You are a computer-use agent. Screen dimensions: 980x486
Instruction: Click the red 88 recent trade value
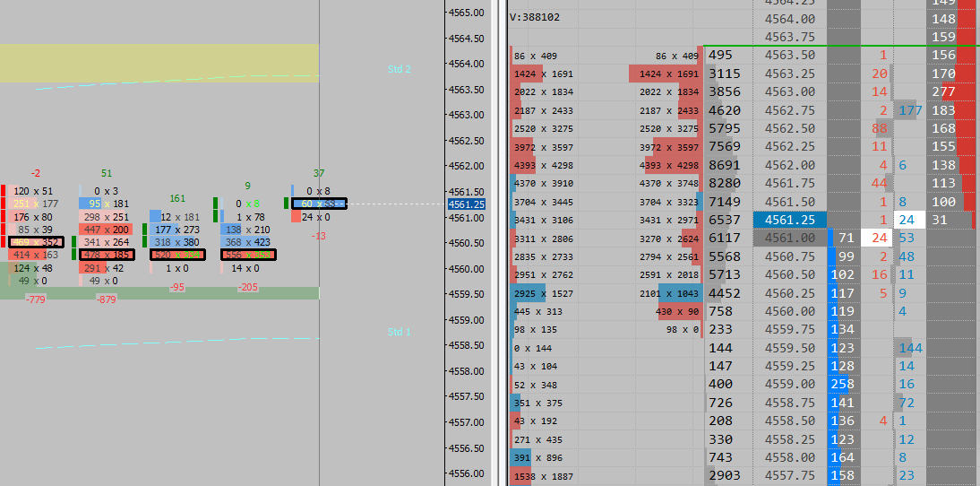pyautogui.click(x=880, y=129)
